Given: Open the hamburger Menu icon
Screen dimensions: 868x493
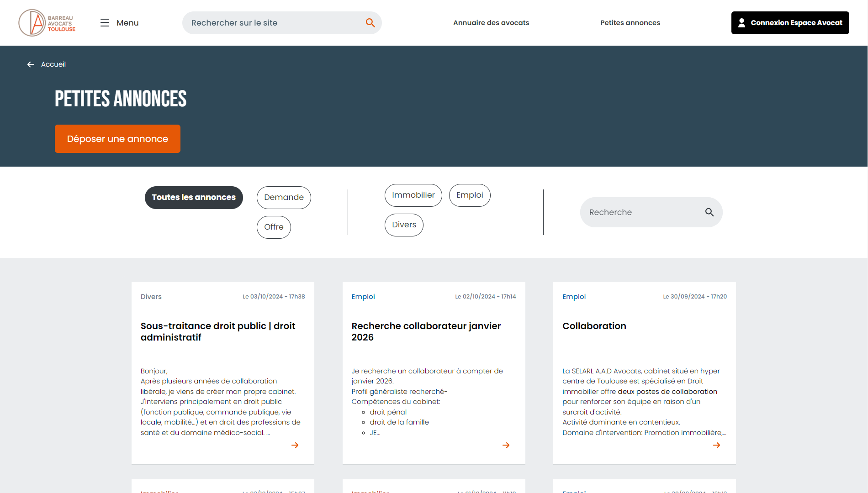Looking at the screenshot, I should [105, 23].
